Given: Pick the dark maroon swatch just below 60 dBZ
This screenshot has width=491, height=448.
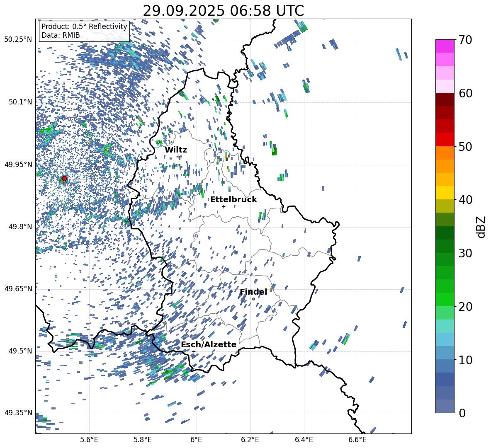Looking at the screenshot, I should 445,99.
